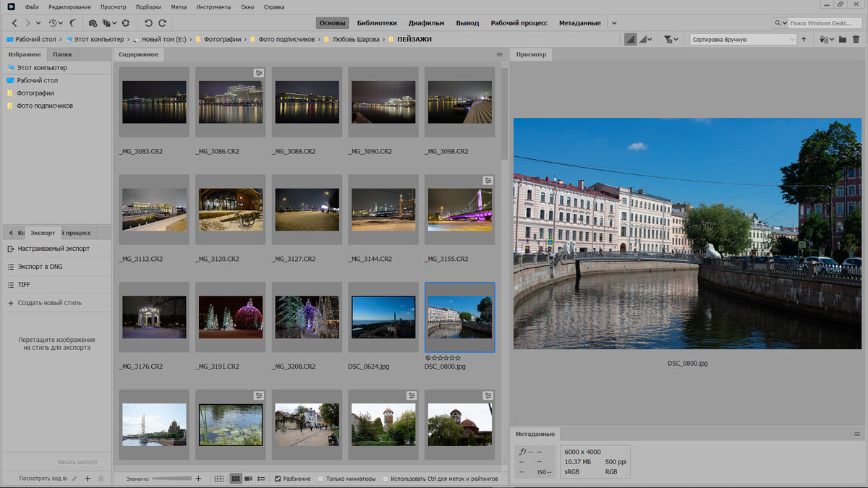Image resolution: width=868 pixels, height=488 pixels.
Task: Open the recent files history dropdown
Action: click(55, 23)
